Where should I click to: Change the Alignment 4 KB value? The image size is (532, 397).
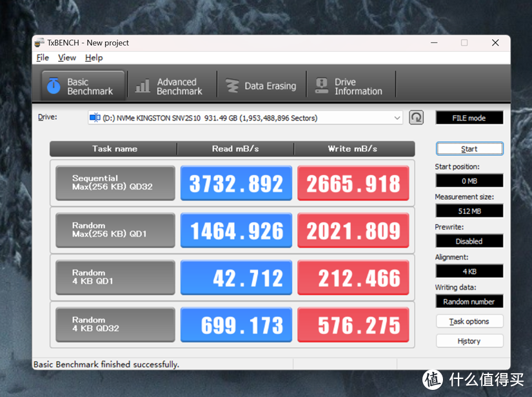(x=469, y=271)
